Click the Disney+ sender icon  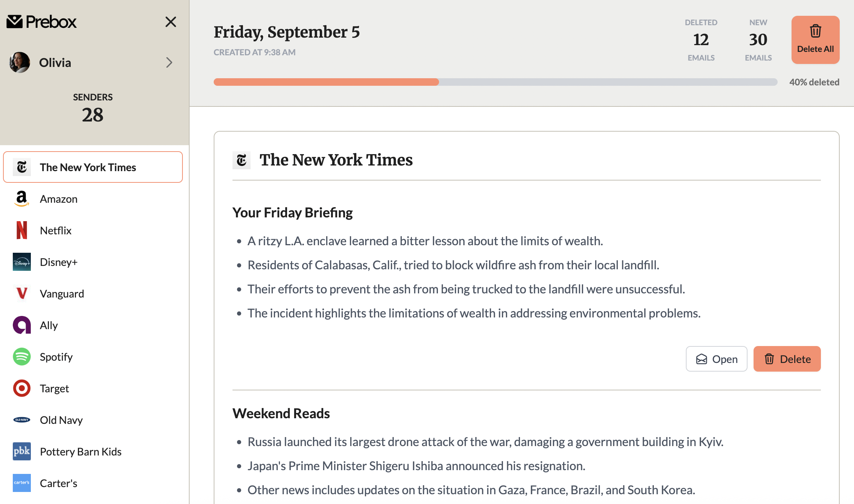22,262
